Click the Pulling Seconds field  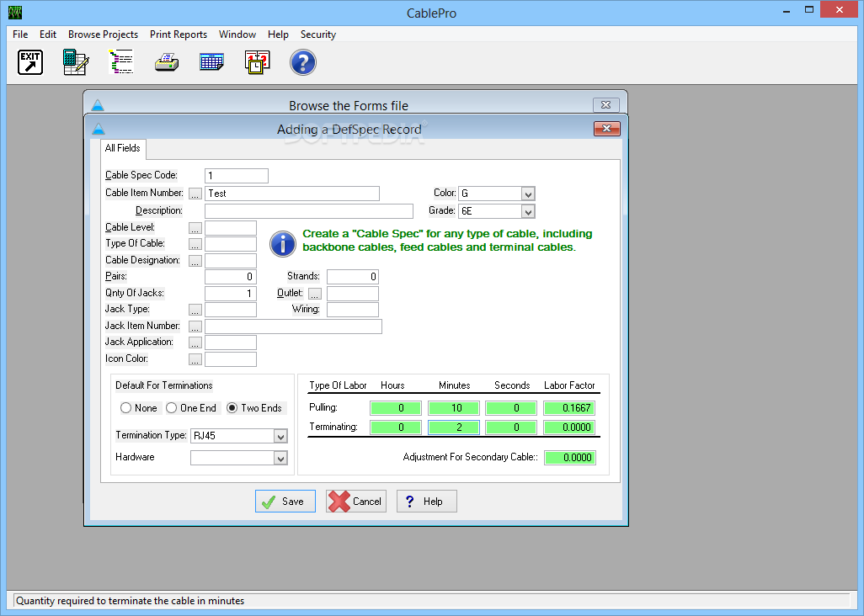511,408
